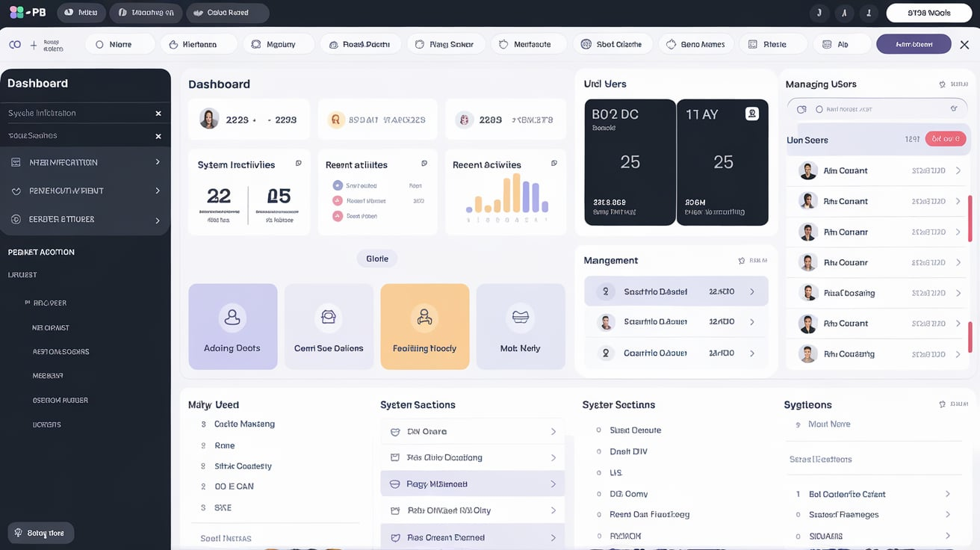Viewport: 980px width, 550px height.
Task: Select the RYOMOM radio option
Action: (x=598, y=536)
